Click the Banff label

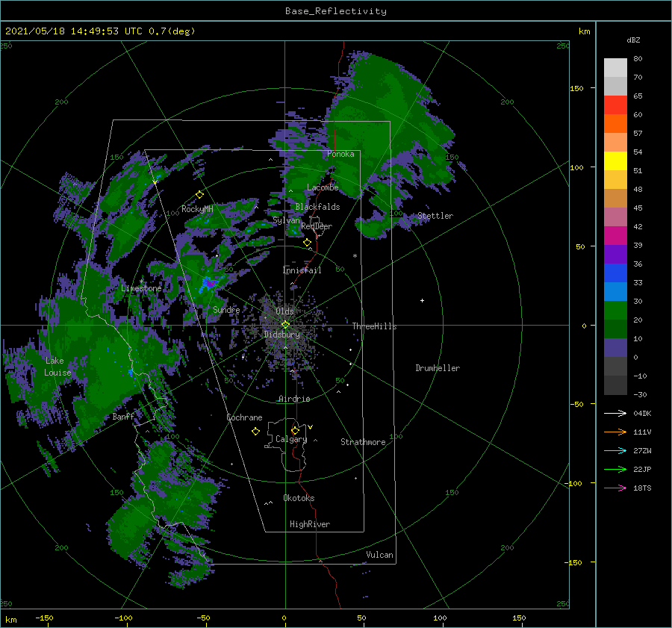tap(123, 417)
